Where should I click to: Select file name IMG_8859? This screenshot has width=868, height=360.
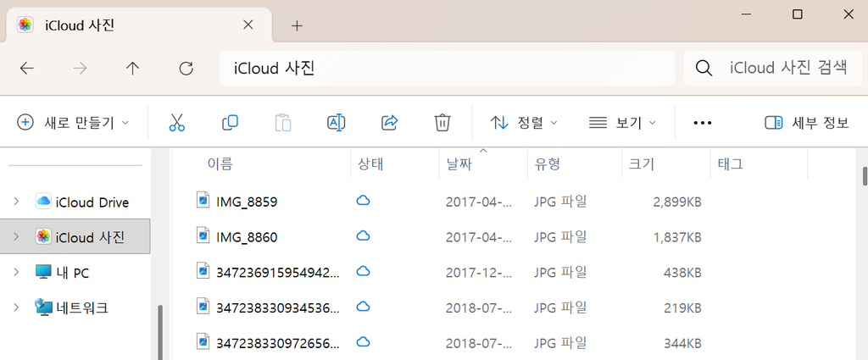pyautogui.click(x=247, y=202)
